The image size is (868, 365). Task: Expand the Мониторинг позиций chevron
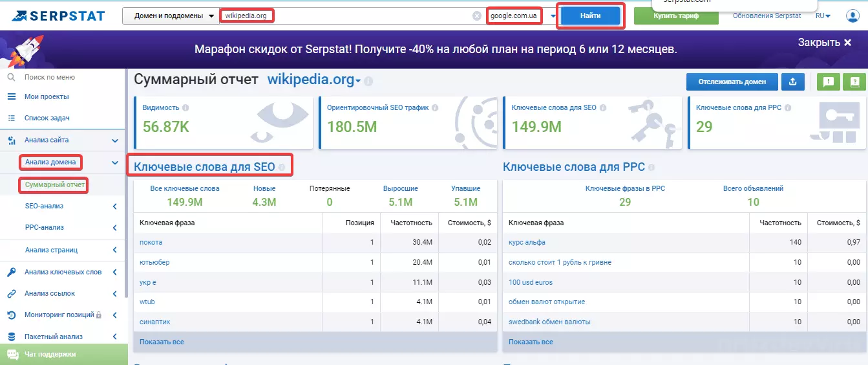coord(115,315)
